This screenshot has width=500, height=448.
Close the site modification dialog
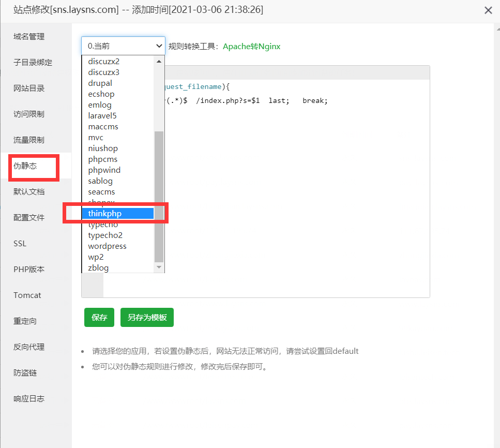(x=488, y=10)
